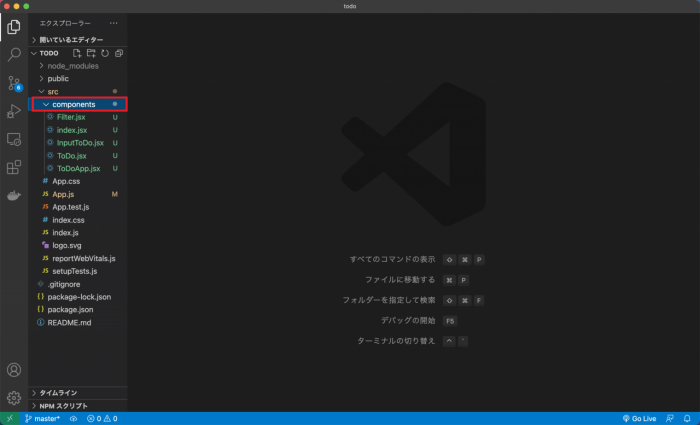Start Go Live server
The image size is (700, 425).
pos(639,418)
